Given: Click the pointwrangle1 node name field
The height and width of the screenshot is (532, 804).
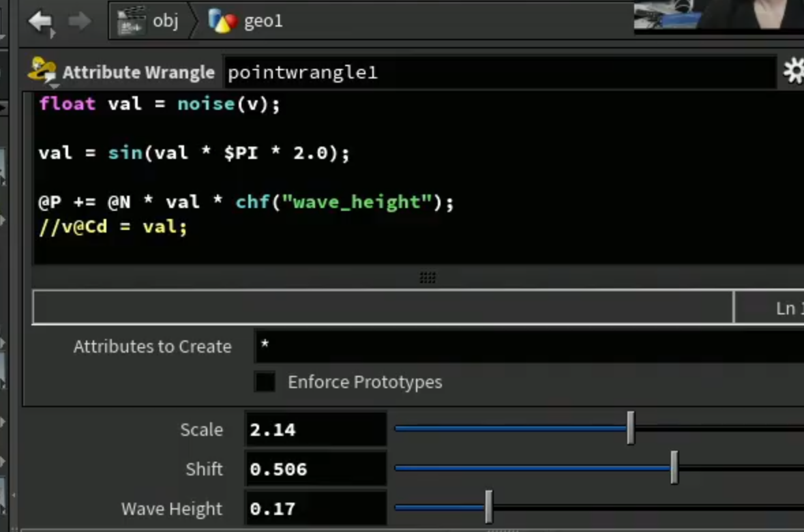Looking at the screenshot, I should 499,72.
